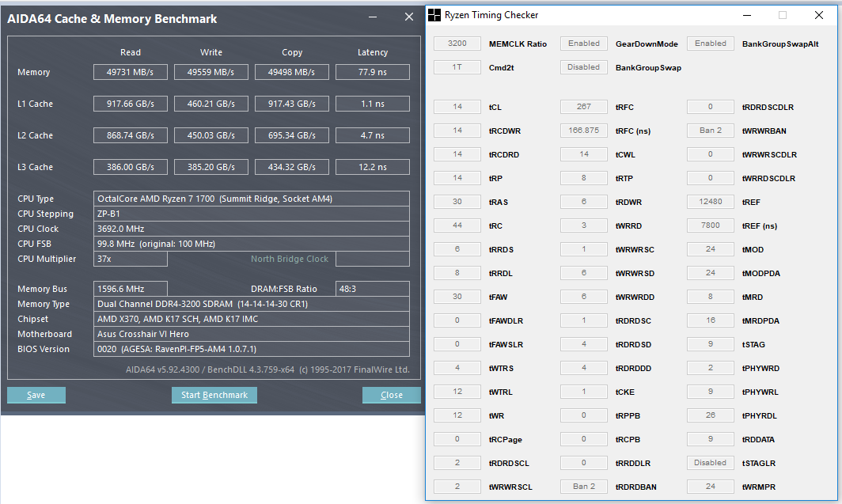Click tRDRDBAN value Ban 2
Screen dimensions: 842x504
584,487
